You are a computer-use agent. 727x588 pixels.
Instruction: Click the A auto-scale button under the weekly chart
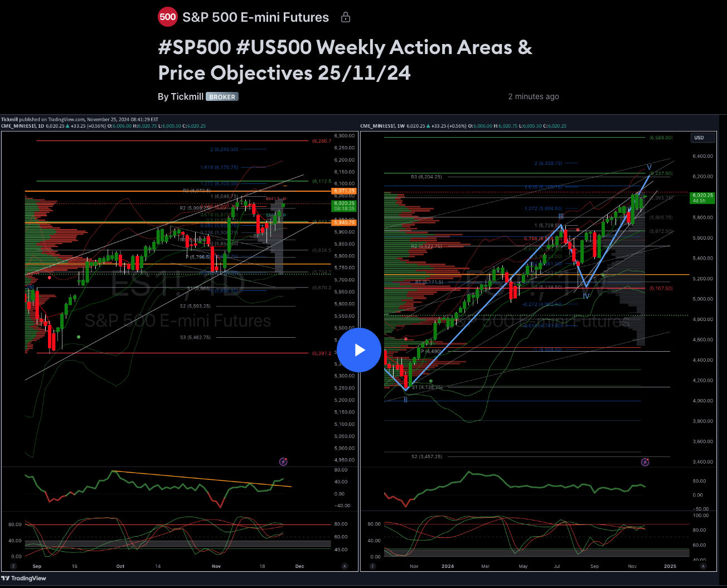click(704, 566)
